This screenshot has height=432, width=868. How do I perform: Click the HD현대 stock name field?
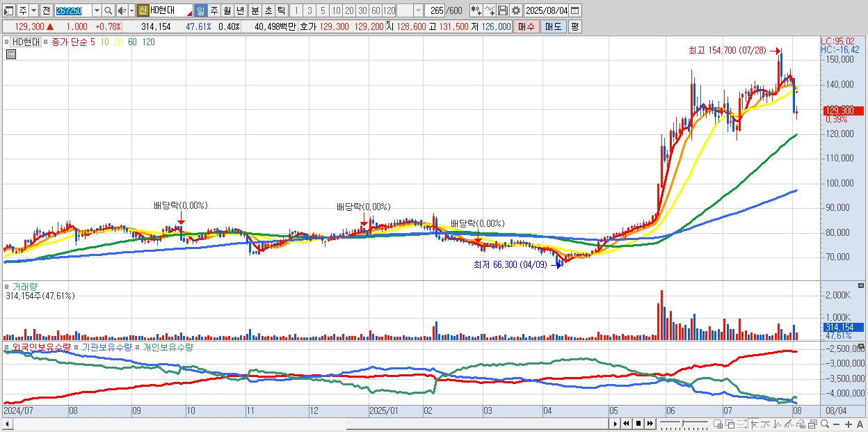pos(170,10)
